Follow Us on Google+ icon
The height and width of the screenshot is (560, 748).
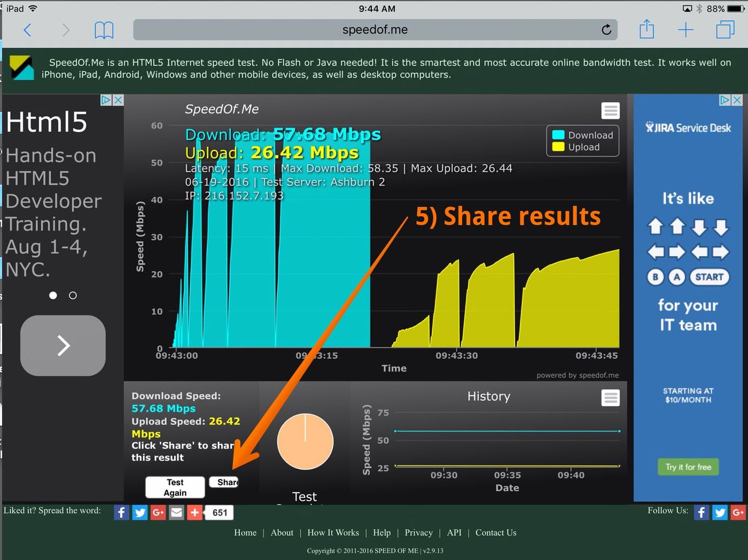tap(738, 512)
